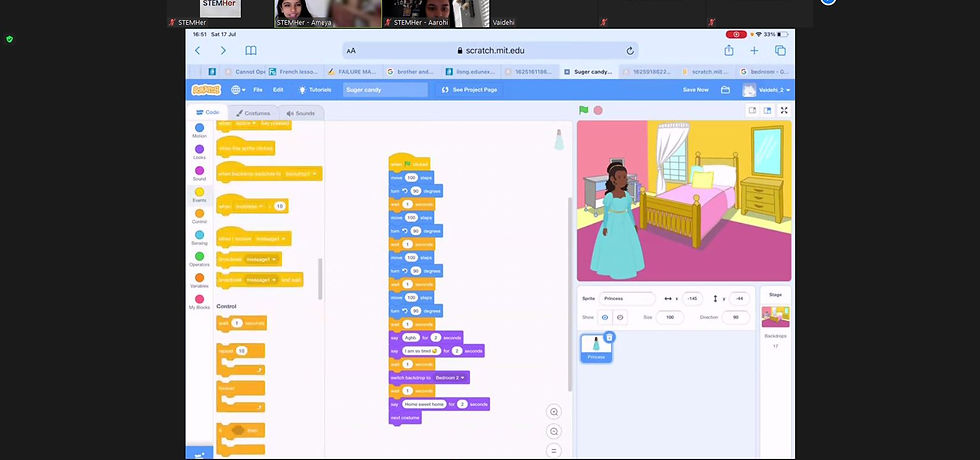Click the 'next costume' block in script
The height and width of the screenshot is (460, 980).
pos(404,418)
